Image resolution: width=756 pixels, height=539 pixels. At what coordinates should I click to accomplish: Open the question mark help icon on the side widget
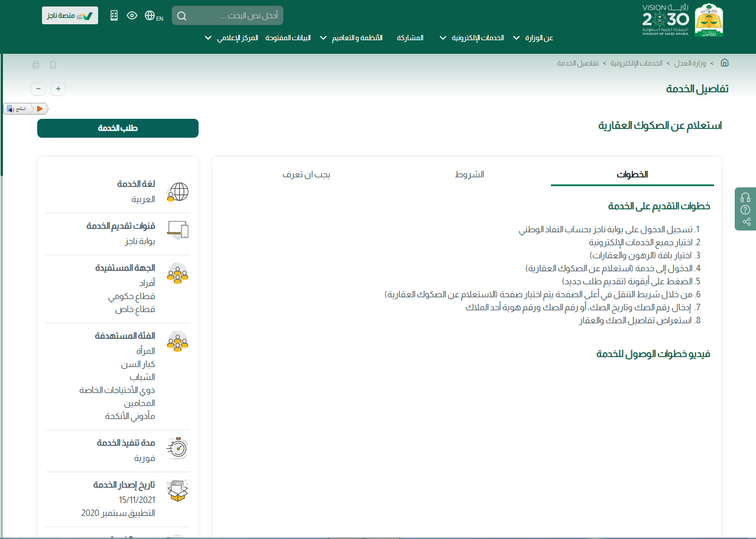click(745, 210)
